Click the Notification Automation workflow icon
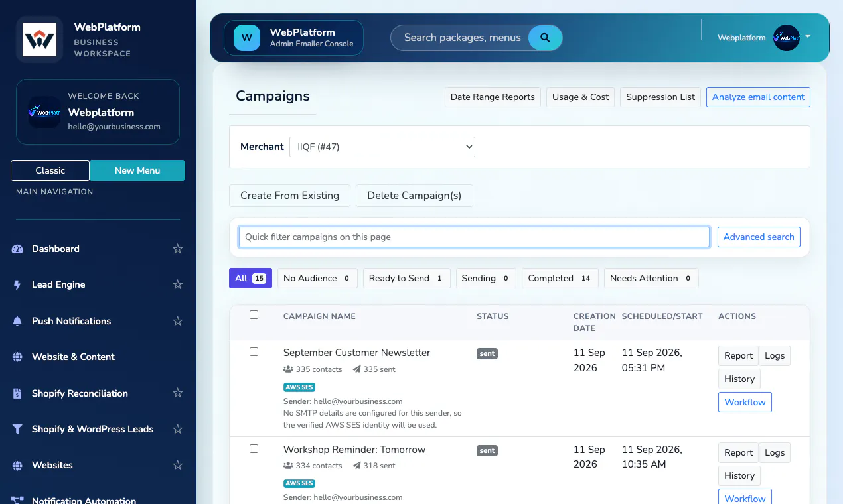This screenshot has width=843, height=504. [17, 501]
